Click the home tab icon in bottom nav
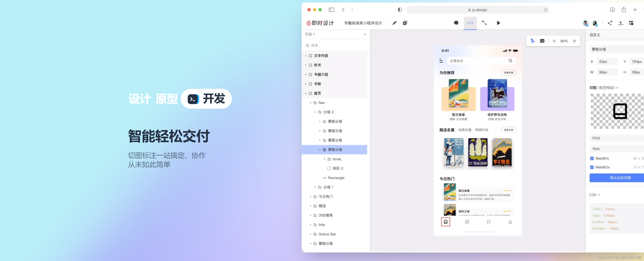Image resolution: width=644 pixels, height=261 pixels. click(446, 222)
